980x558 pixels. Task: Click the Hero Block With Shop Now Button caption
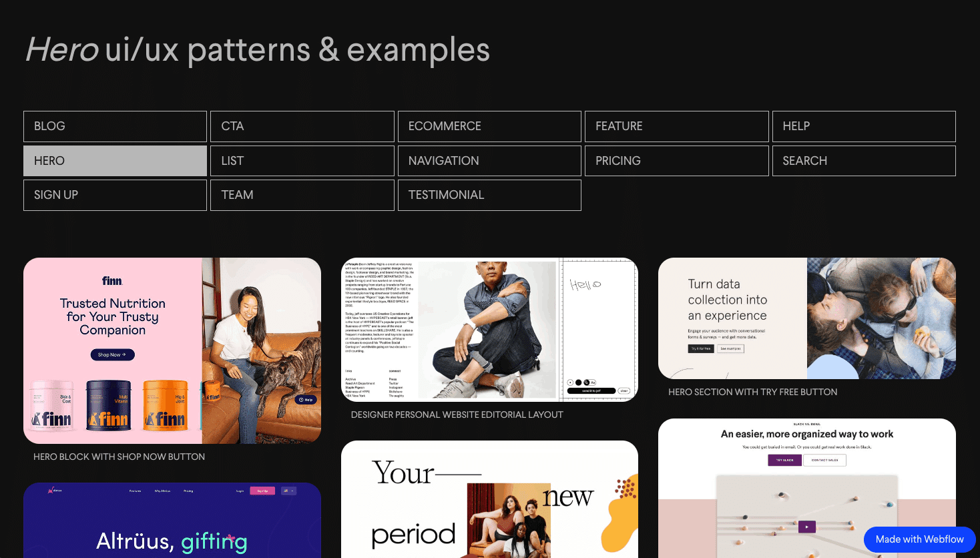(119, 457)
